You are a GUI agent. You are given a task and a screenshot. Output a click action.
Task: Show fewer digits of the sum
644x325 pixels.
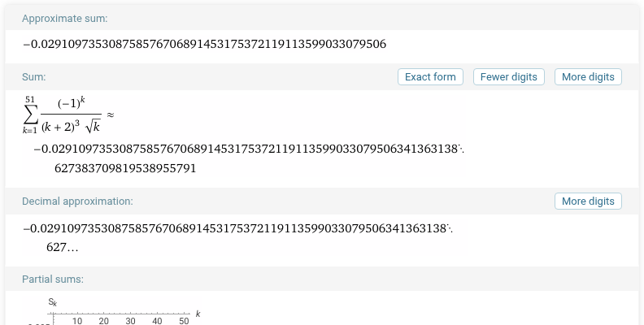(508, 76)
